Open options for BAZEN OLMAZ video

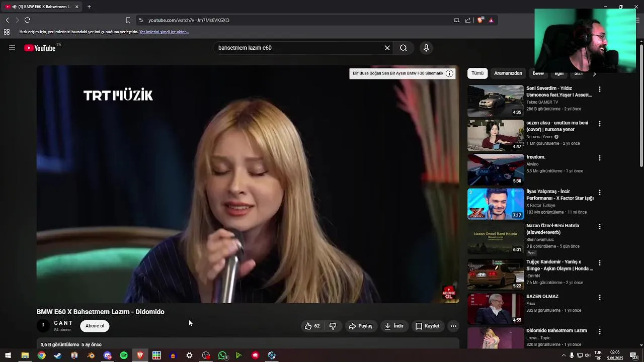(x=599, y=298)
